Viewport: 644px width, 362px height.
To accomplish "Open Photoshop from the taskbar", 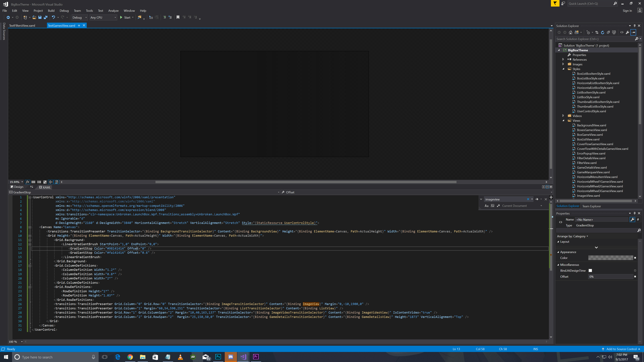I will click(x=218, y=357).
